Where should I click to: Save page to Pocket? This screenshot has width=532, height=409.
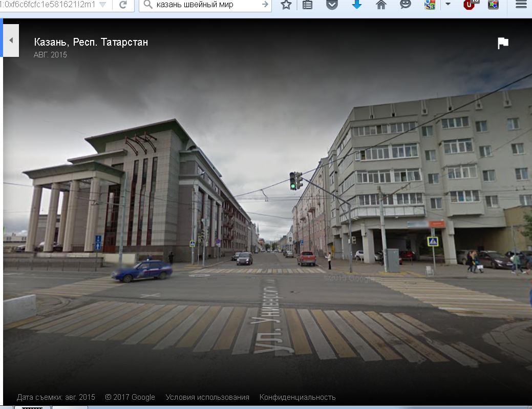point(332,5)
